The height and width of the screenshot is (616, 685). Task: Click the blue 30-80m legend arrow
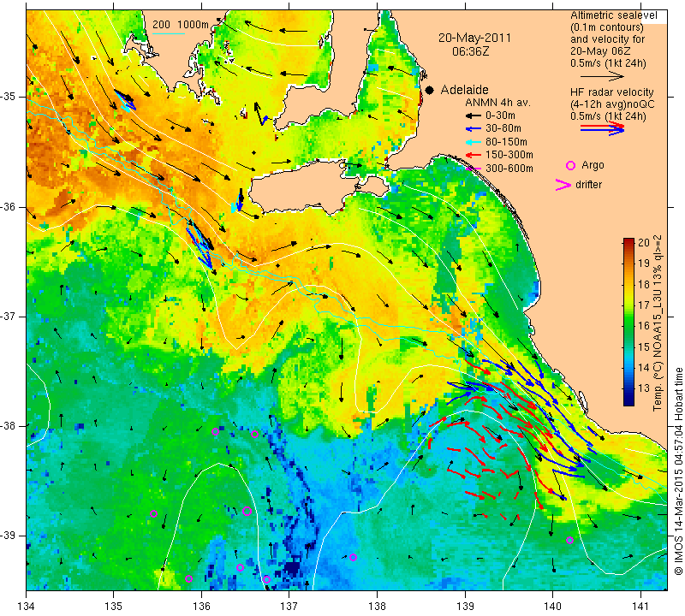click(473, 129)
